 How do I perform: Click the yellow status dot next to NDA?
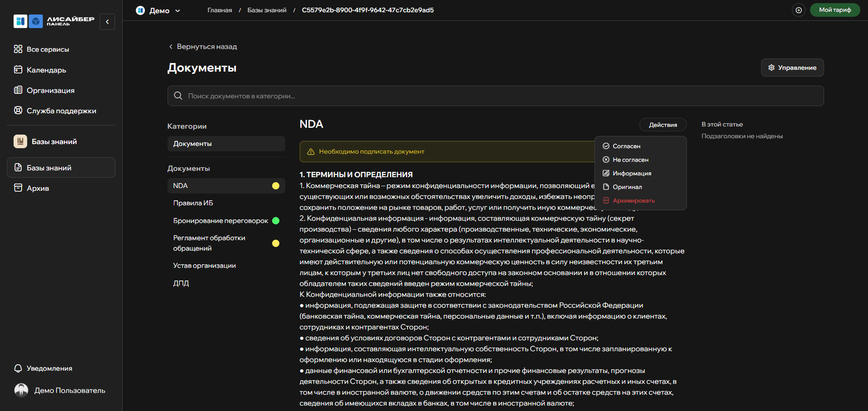[x=276, y=186]
